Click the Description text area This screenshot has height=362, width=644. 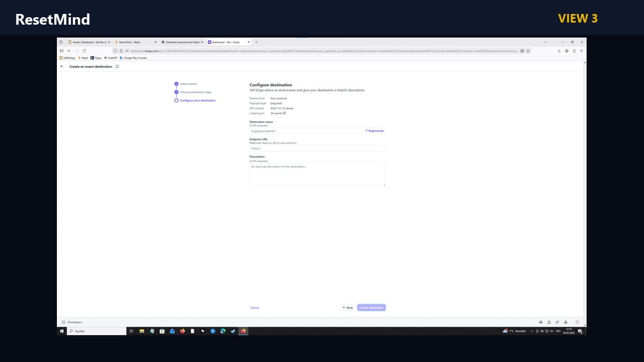tap(317, 174)
